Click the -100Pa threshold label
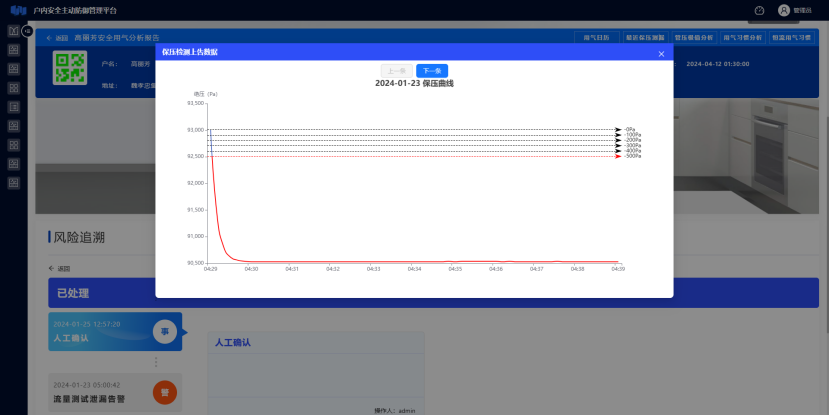 [x=632, y=135]
